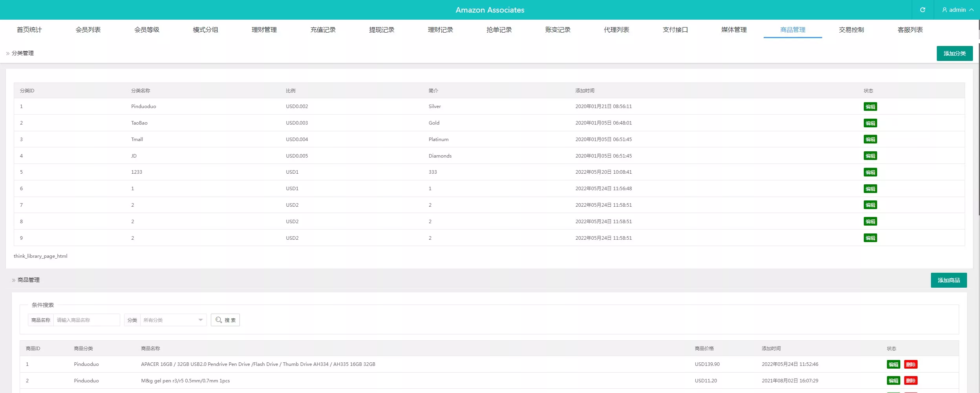
Task: Open the admin user dropdown menu
Action: pos(958,10)
